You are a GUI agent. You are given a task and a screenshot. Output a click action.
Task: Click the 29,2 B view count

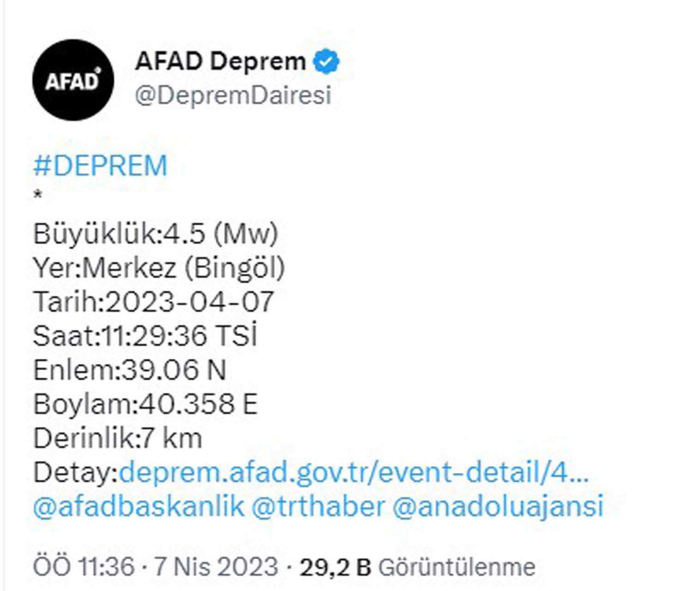pos(335,565)
